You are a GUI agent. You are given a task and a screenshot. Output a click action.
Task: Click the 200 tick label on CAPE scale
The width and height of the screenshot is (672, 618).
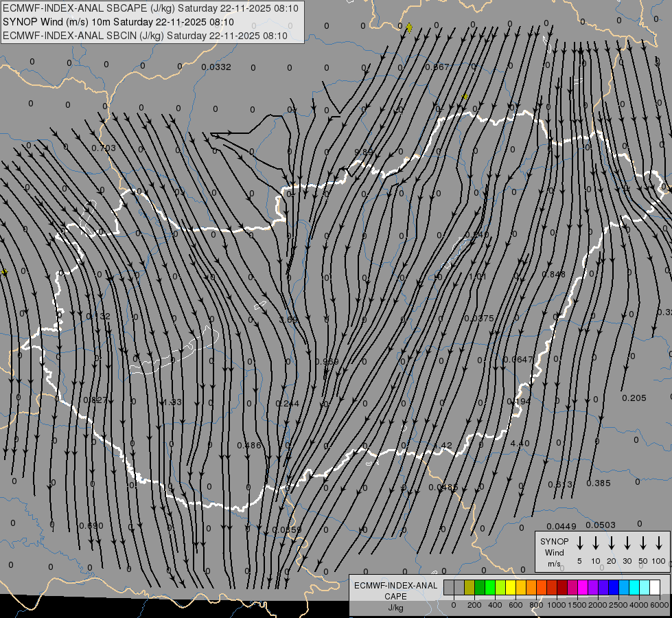pyautogui.click(x=474, y=605)
